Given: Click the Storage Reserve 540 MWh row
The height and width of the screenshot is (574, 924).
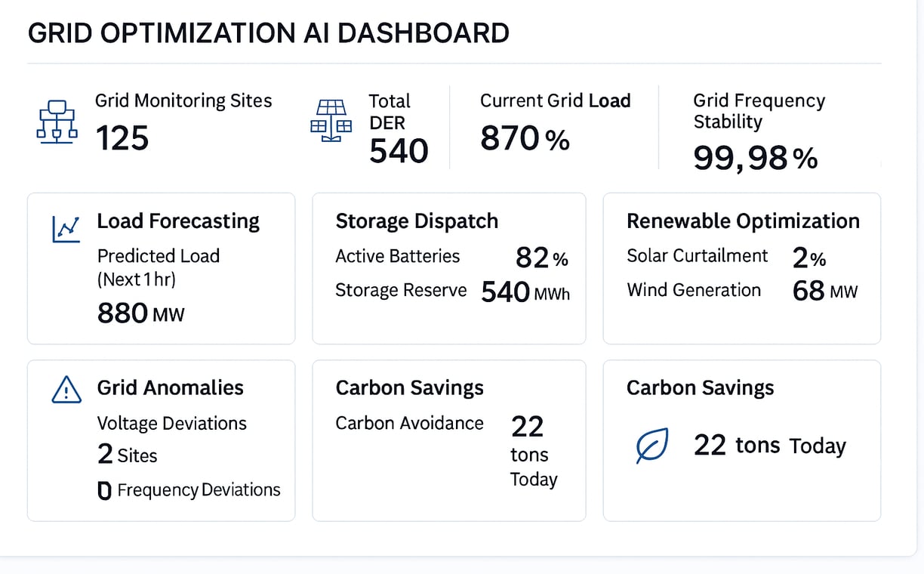Looking at the screenshot, I should click(453, 292).
